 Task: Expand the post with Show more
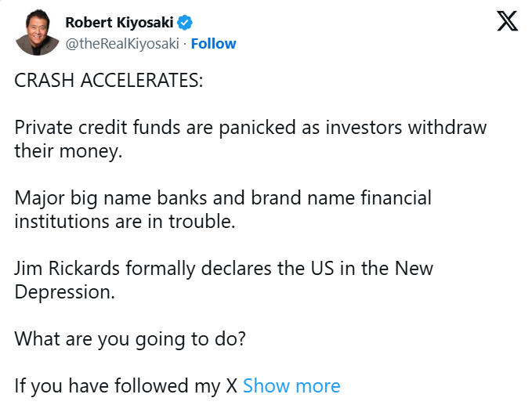pyautogui.click(x=291, y=385)
